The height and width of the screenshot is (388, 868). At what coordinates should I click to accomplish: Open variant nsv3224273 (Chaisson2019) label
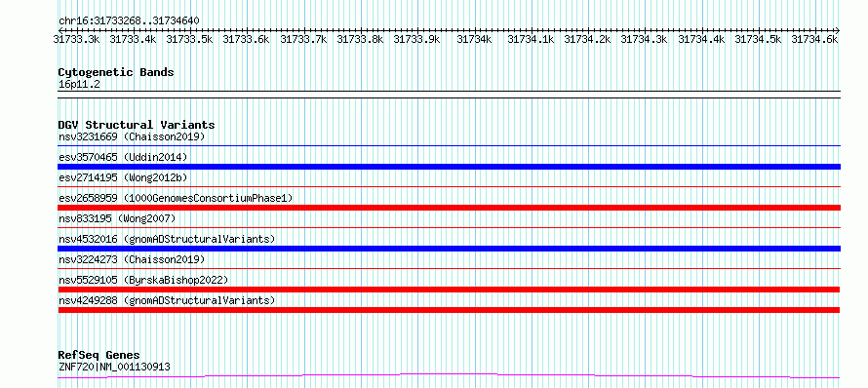click(x=132, y=259)
